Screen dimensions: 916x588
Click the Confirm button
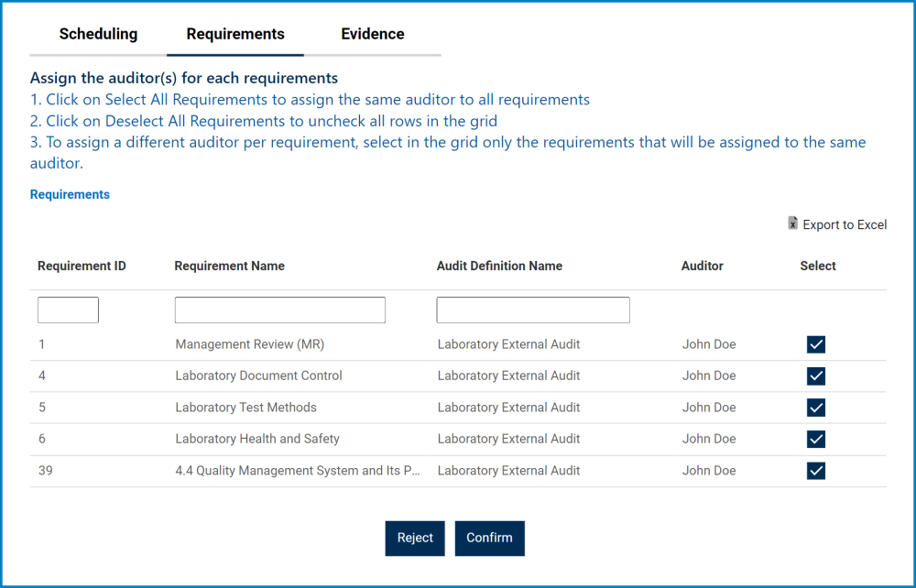click(489, 538)
